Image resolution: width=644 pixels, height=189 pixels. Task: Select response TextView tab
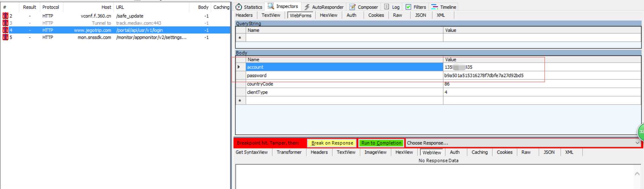346,152
